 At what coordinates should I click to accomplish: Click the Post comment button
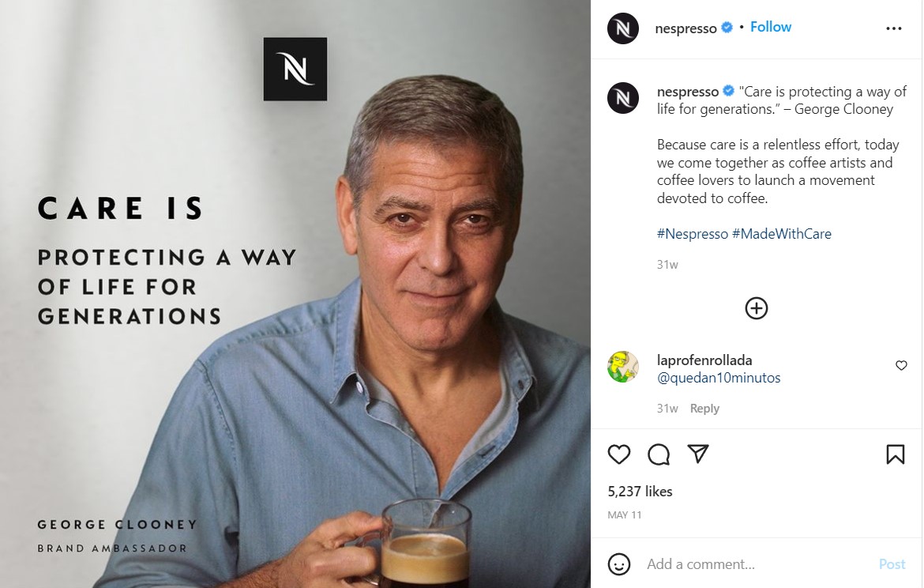(892, 564)
